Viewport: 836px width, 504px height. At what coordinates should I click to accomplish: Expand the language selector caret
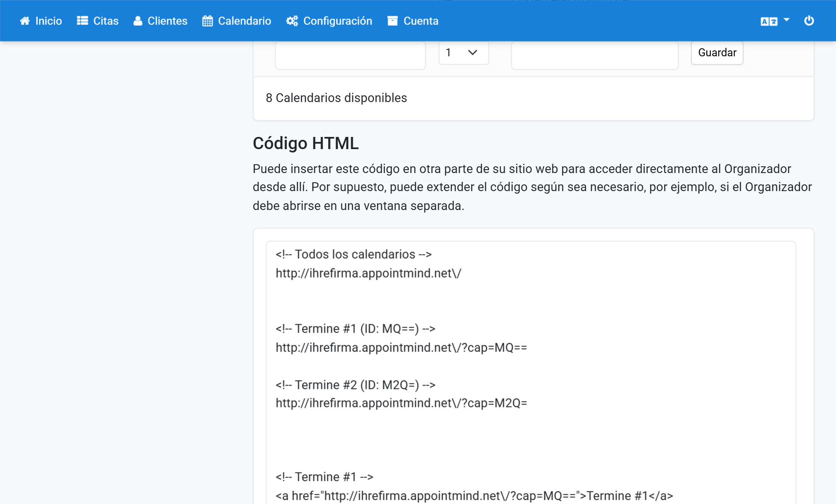786,20
